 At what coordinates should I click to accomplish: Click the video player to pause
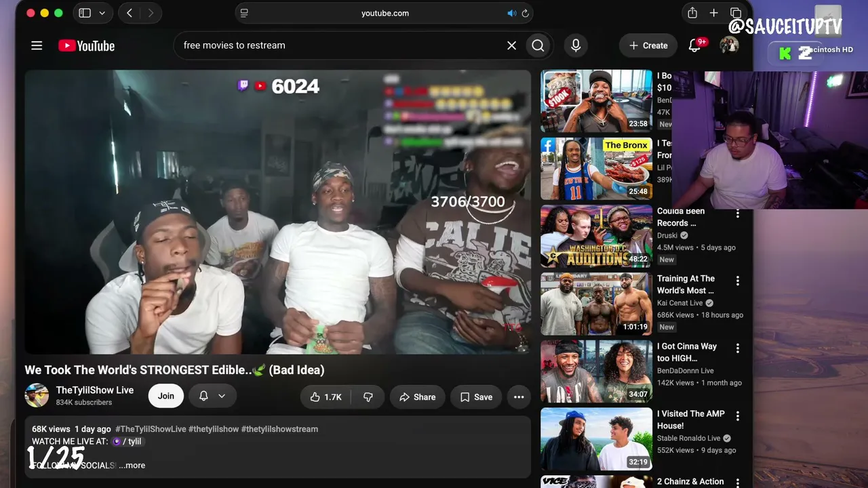point(278,212)
